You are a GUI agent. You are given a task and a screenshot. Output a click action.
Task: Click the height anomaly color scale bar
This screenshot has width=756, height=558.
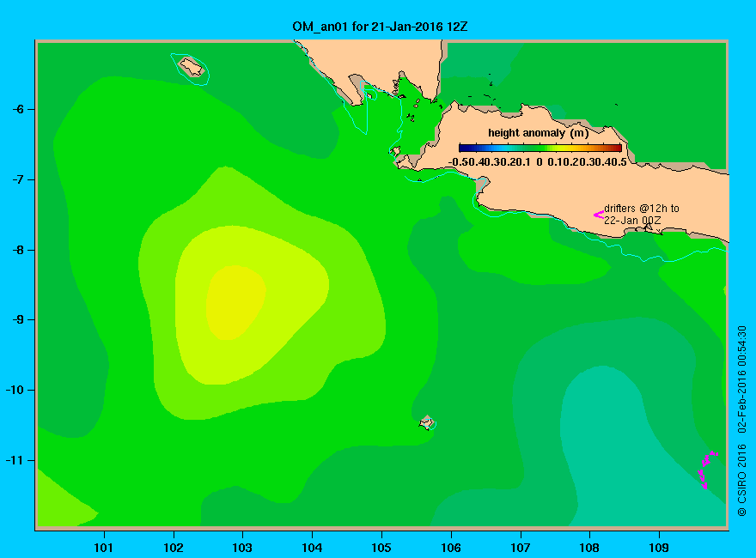[540, 148]
